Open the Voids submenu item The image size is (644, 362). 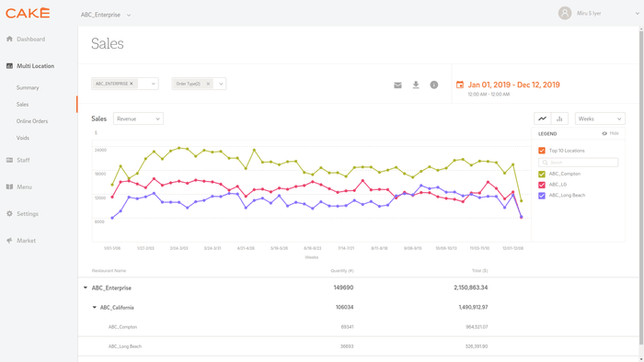point(23,138)
